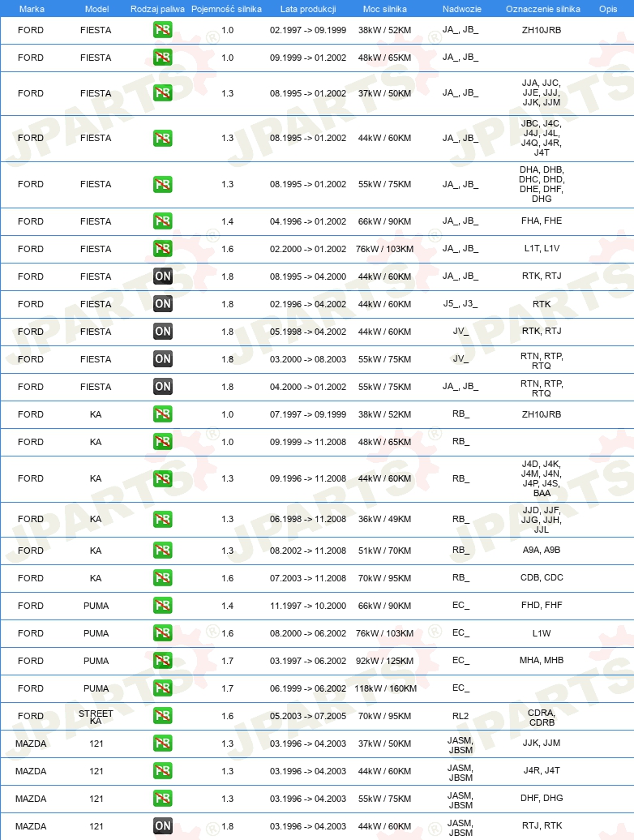Screen dimensions: 634x840
Task: Click ON diesel icon in Fiesta J5_, J3_ row
Action: 163,304
